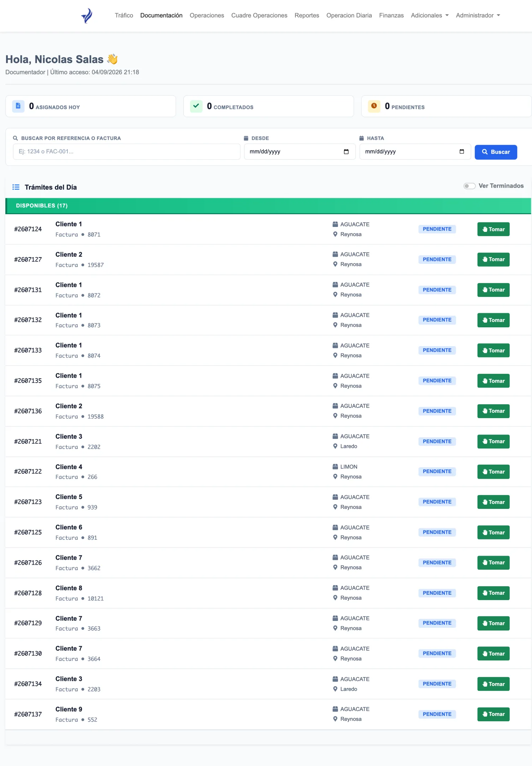Image resolution: width=532 pixels, height=766 pixels.
Task: Open Cuadre Operaciones in the navbar
Action: 259,15
